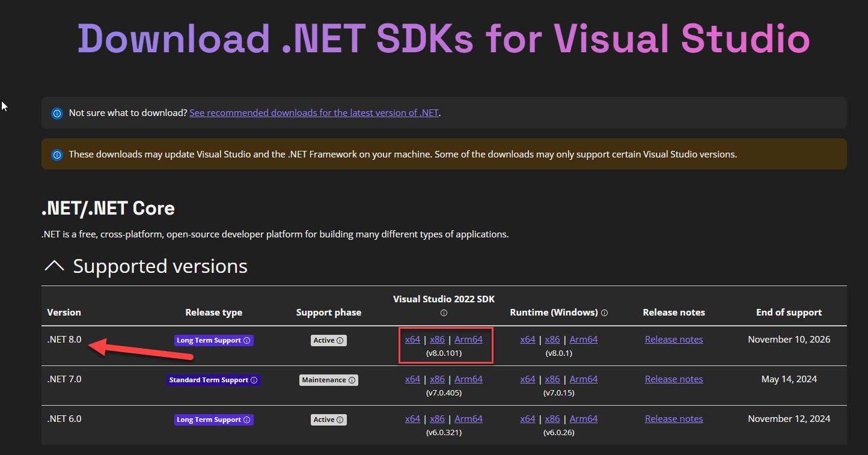The width and height of the screenshot is (868, 455).
Task: Download .NET 8.0 SDK x64 installer
Action: tap(412, 340)
